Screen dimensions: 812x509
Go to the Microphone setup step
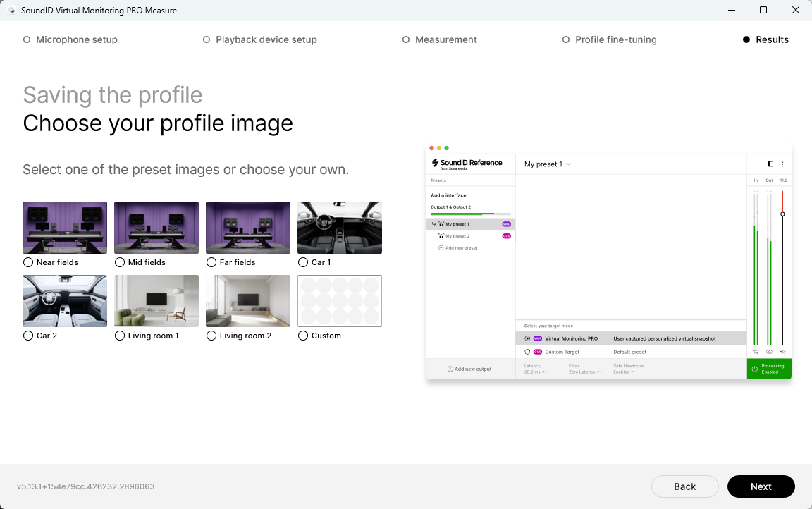70,39
